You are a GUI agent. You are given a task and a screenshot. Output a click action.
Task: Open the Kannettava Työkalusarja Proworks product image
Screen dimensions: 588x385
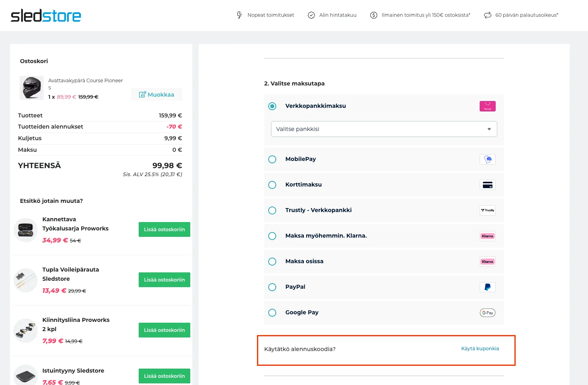(26, 230)
